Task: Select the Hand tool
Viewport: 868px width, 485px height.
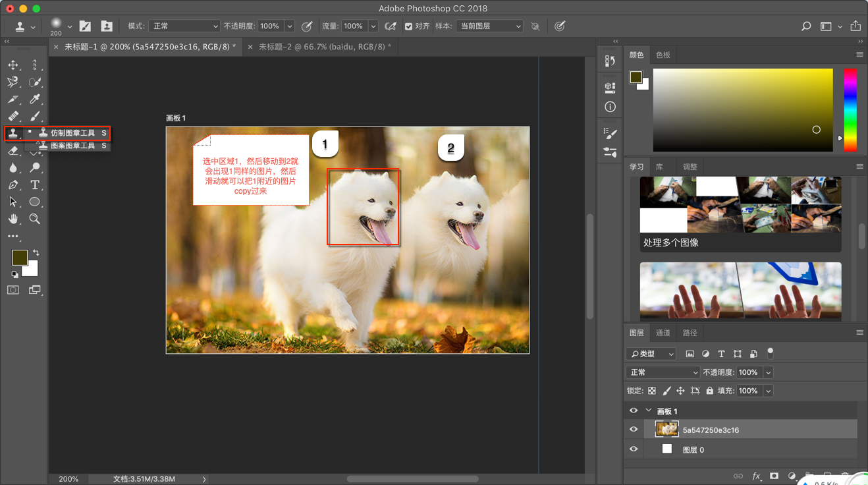Action: [x=13, y=219]
